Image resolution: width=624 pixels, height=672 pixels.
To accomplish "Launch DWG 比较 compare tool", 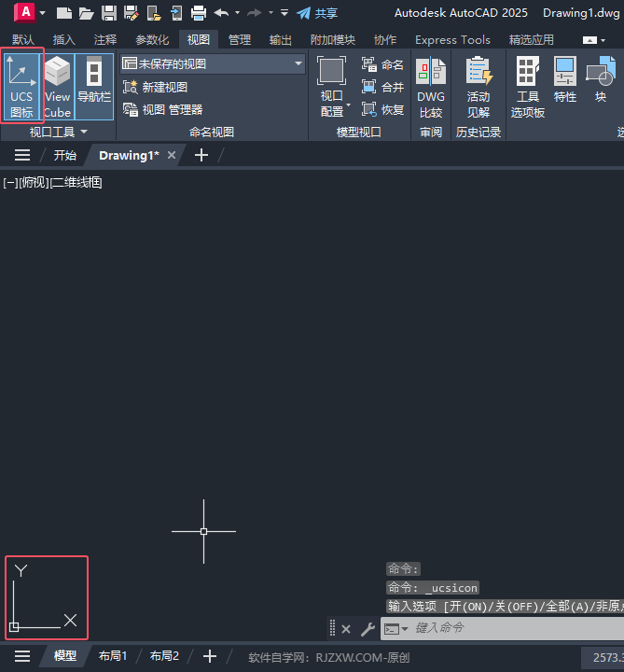I will [x=431, y=87].
